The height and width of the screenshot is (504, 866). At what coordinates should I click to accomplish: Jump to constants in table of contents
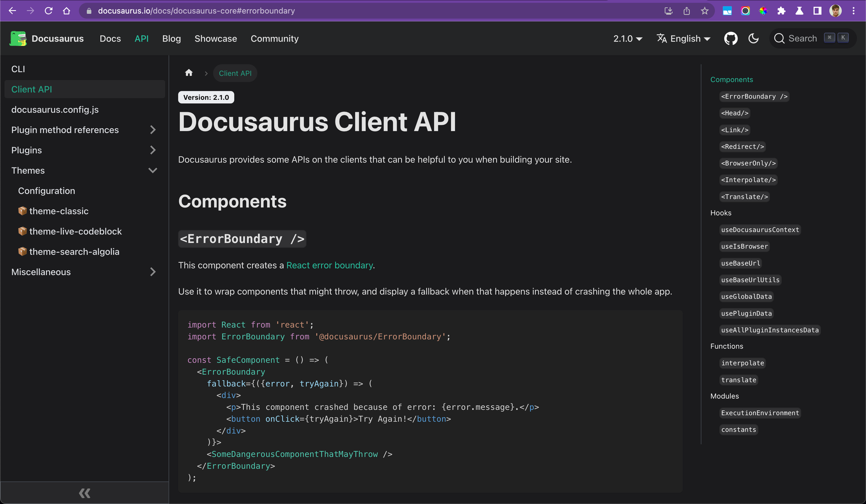point(739,430)
